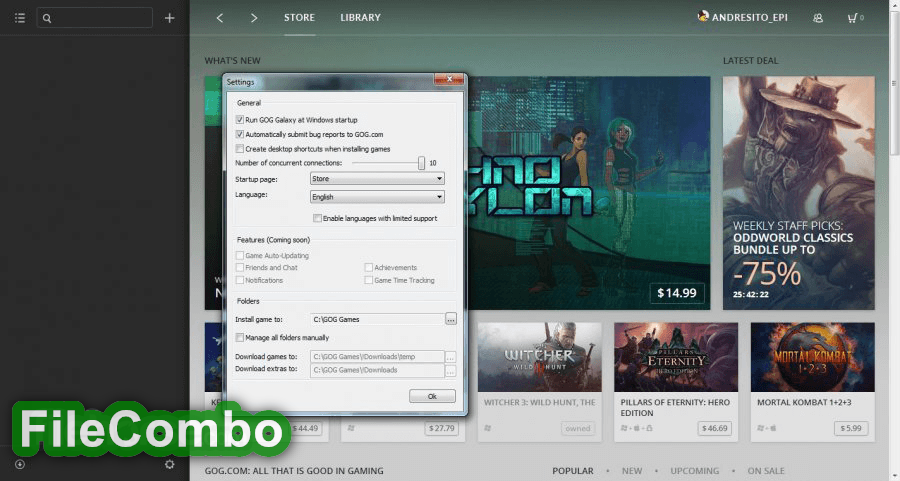Open Mortal Kombat 1+2+3 thumbnail
The height and width of the screenshot is (481, 900).
click(813, 357)
